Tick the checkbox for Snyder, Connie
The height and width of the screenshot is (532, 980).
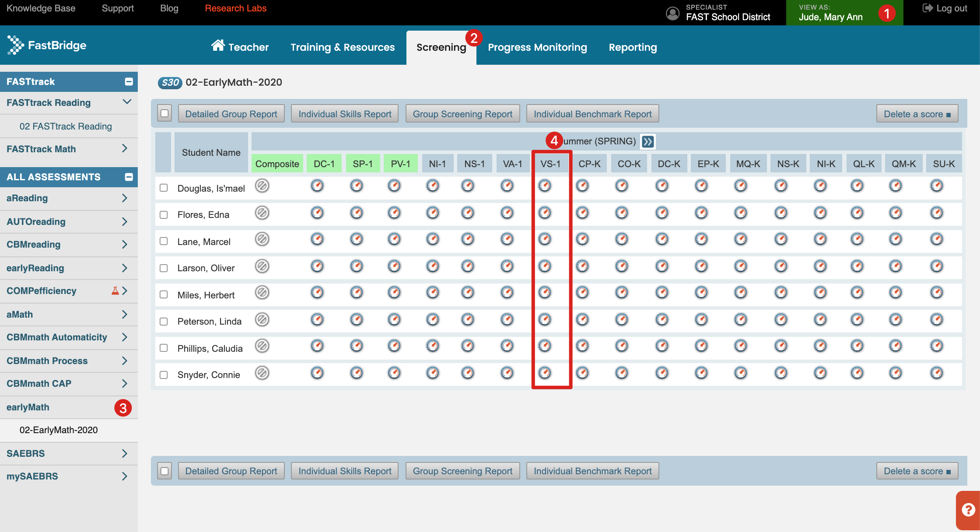tap(164, 375)
